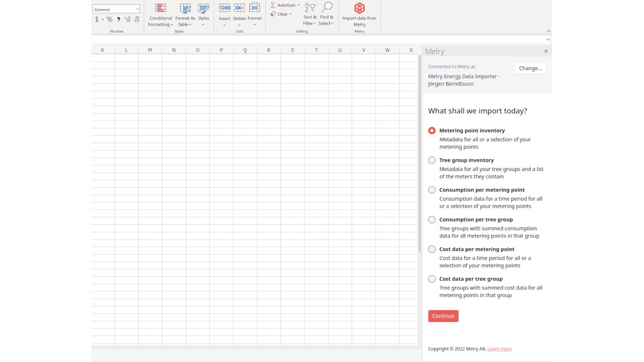Expand the AutoSum dropdown arrow
Viewport: 644px width, 362px height.
(298, 5)
